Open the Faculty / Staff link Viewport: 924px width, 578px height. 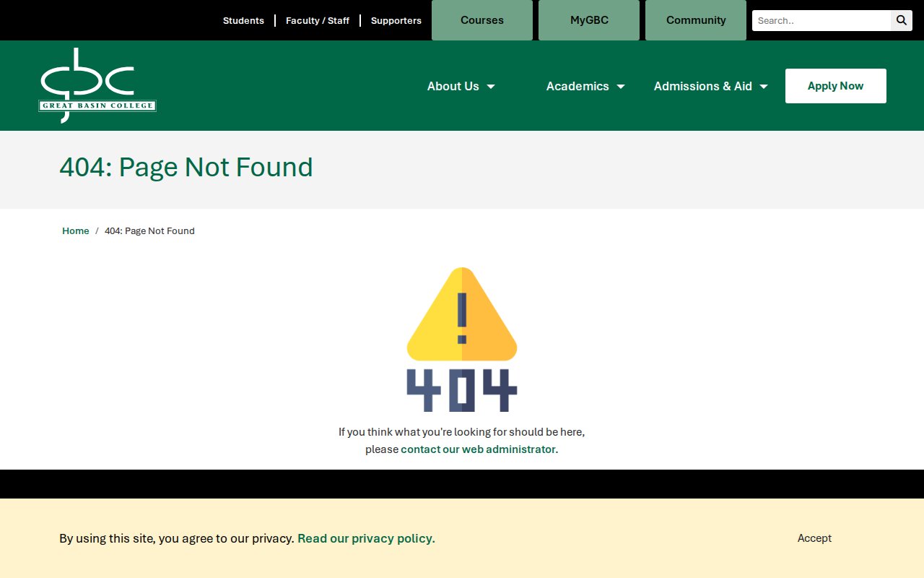318,20
